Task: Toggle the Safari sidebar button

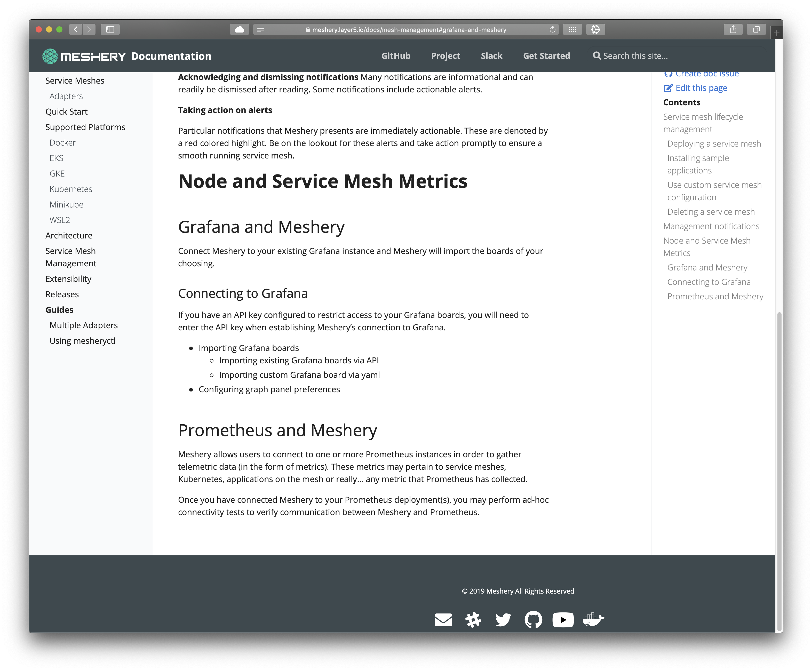Action: (x=110, y=29)
